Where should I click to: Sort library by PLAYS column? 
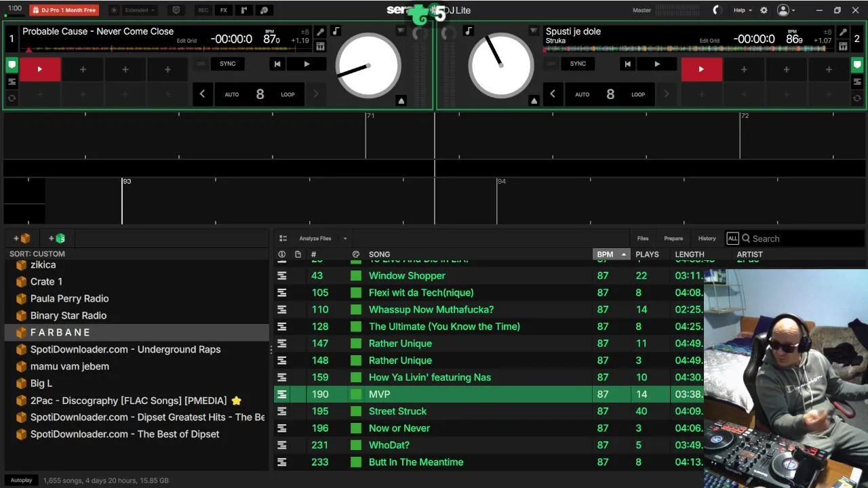click(x=647, y=255)
